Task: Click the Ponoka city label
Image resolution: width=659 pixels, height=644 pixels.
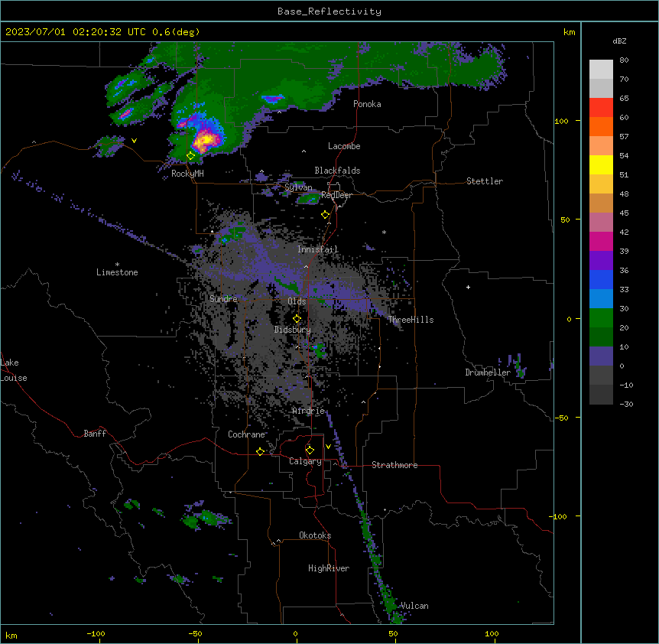Action: coord(367,104)
